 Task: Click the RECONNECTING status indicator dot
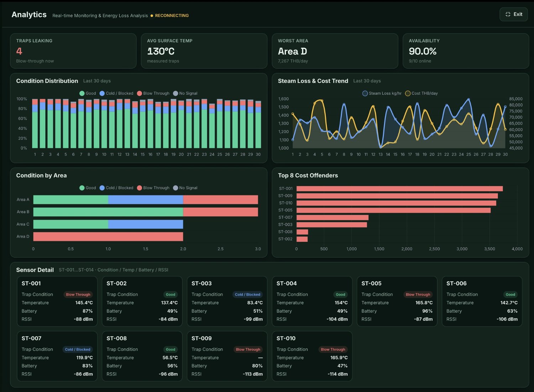coord(152,16)
